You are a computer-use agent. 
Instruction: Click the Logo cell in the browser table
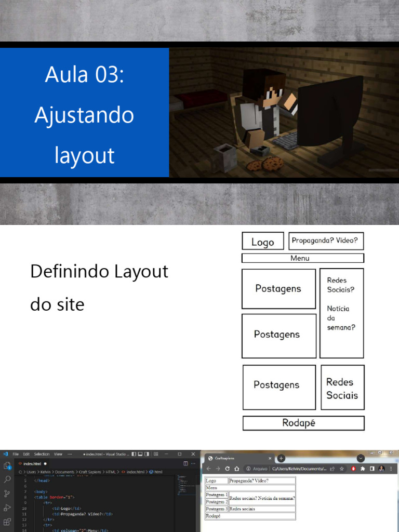tap(217, 481)
